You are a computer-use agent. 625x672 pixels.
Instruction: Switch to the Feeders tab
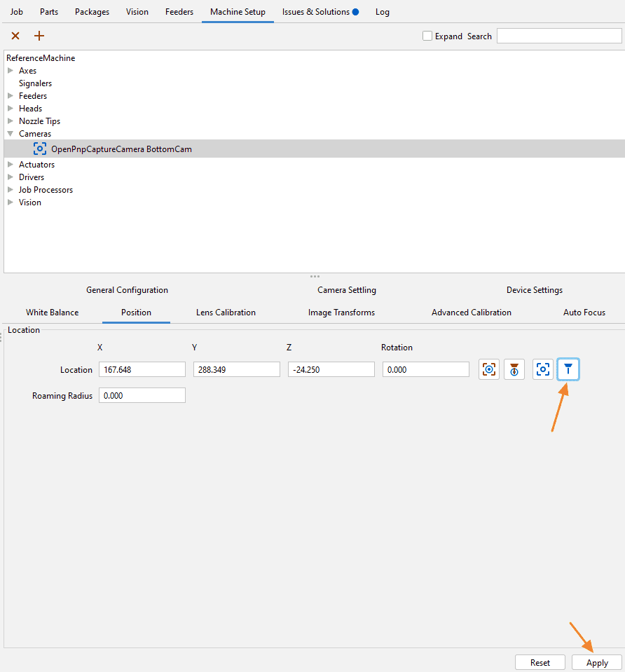(179, 12)
